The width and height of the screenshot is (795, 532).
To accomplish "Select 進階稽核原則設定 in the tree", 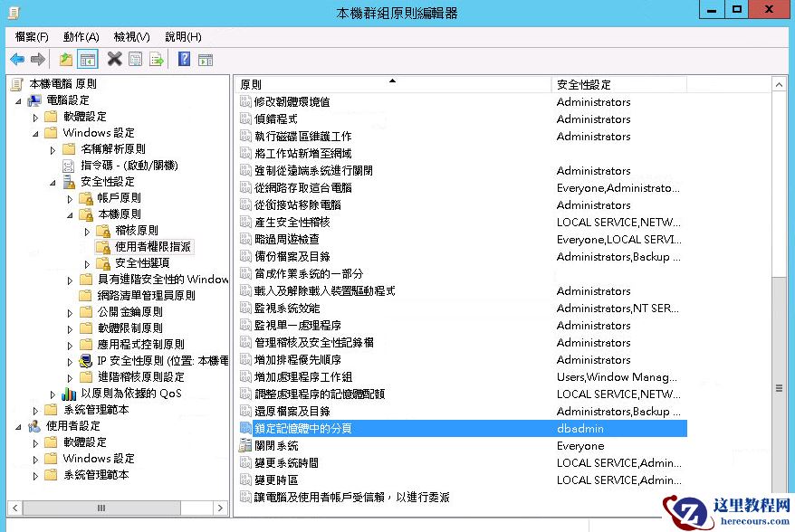I will tap(141, 377).
